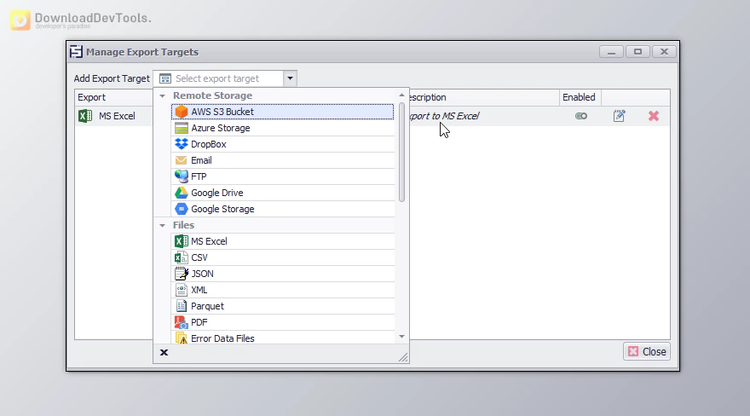Image resolution: width=750 pixels, height=416 pixels.
Task: Choose AWS S3 Bucket from list
Action: click(x=282, y=111)
